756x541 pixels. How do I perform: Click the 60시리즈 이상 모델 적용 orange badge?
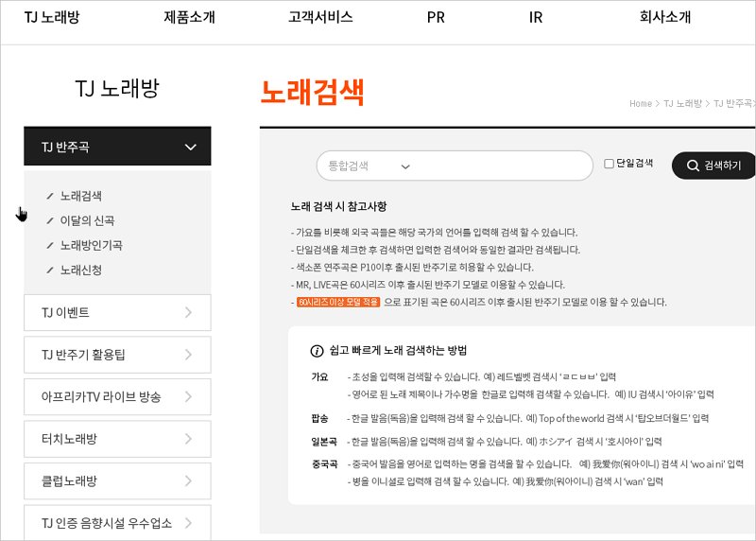pyautogui.click(x=337, y=303)
